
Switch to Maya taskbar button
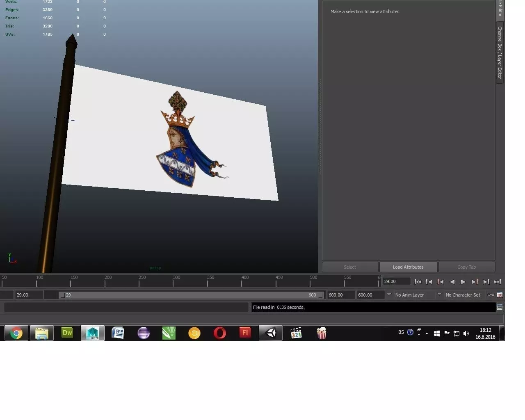pos(93,333)
